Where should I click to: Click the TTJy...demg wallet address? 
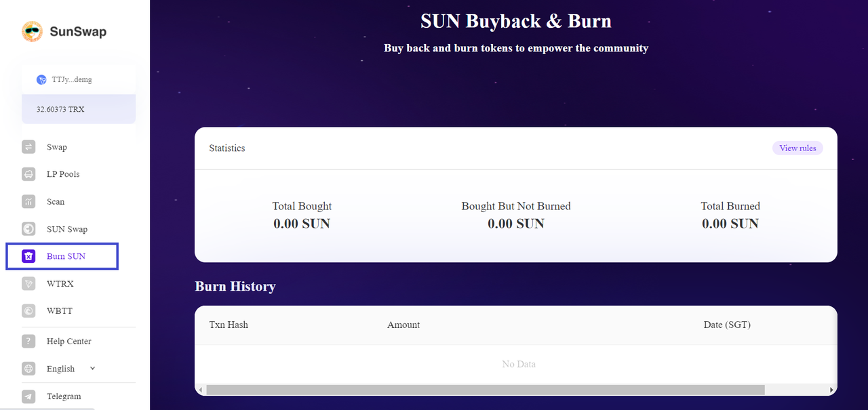click(x=72, y=79)
